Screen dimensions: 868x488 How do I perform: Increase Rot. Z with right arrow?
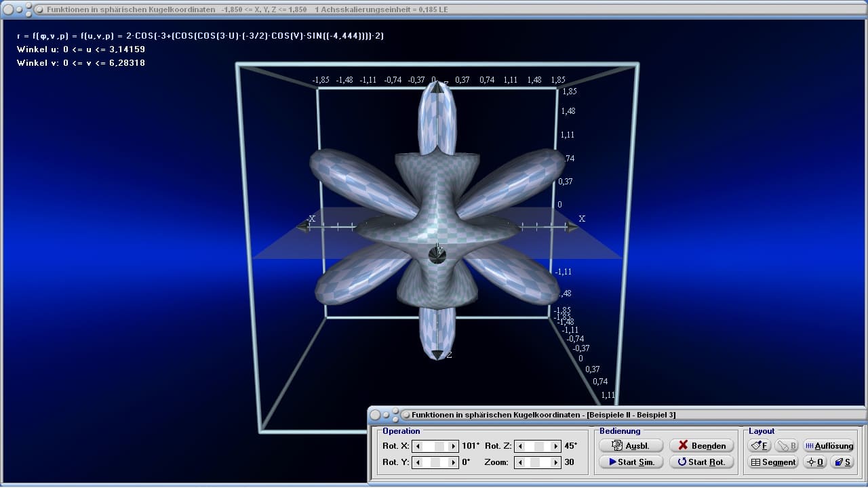pyautogui.click(x=555, y=446)
